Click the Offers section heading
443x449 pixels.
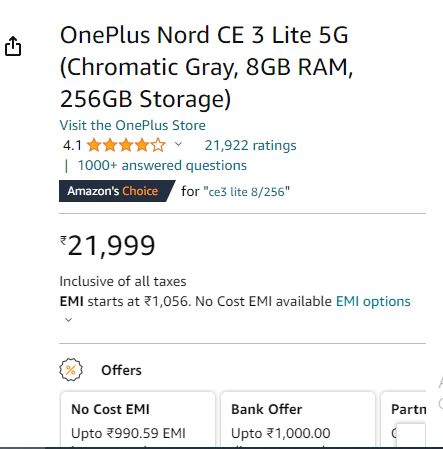point(121,370)
